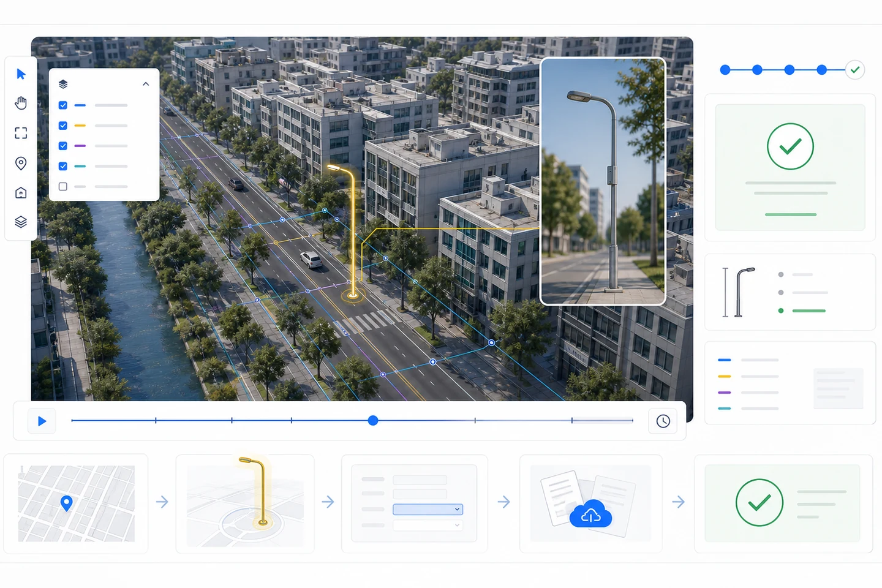This screenshot has height=588, width=882.
Task: Open the timeline clock history button
Action: 663,421
